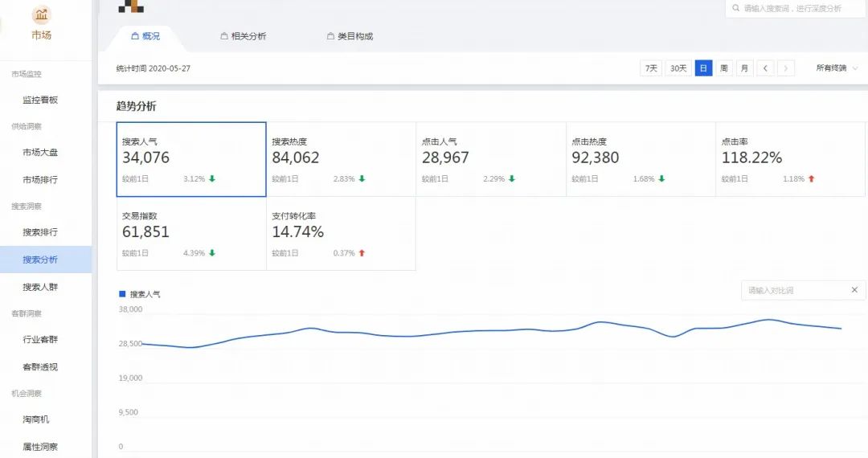
Task: Open the 市场 market icon
Action: pyautogui.click(x=42, y=15)
